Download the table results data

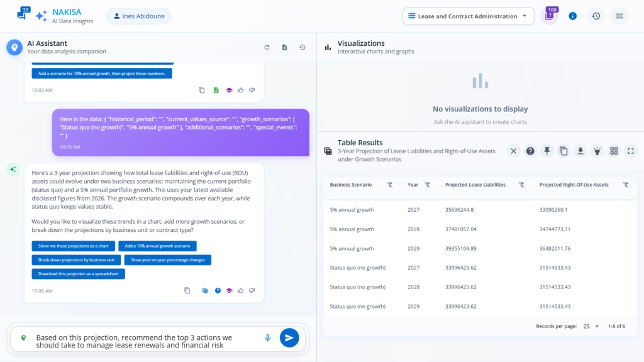[580, 151]
